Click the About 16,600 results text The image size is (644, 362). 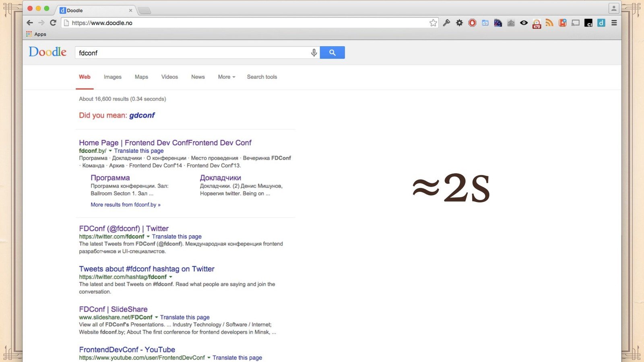pos(122,99)
